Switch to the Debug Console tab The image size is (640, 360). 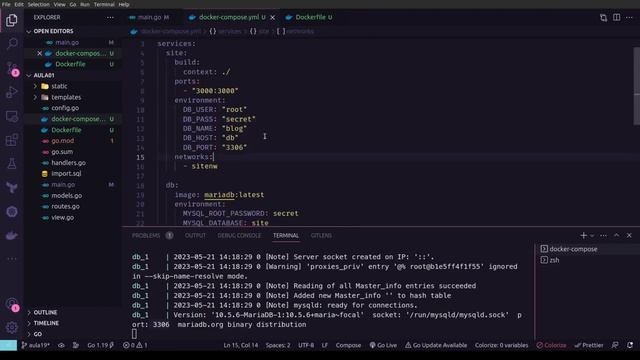(x=239, y=236)
